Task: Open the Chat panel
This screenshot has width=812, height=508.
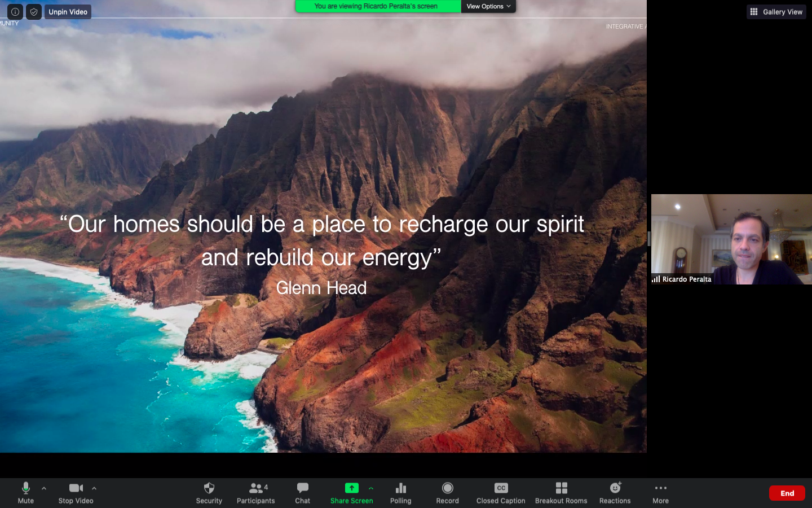Action: coord(303,493)
